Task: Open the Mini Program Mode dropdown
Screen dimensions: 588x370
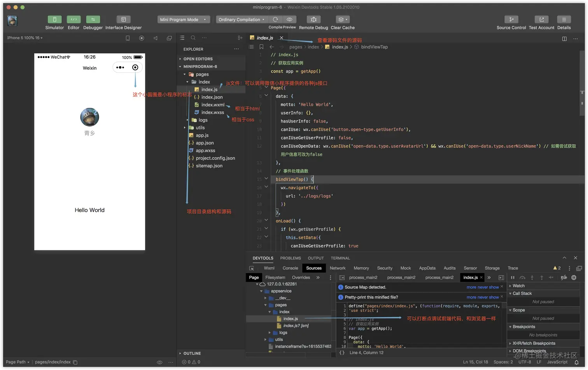Action: pos(184,19)
